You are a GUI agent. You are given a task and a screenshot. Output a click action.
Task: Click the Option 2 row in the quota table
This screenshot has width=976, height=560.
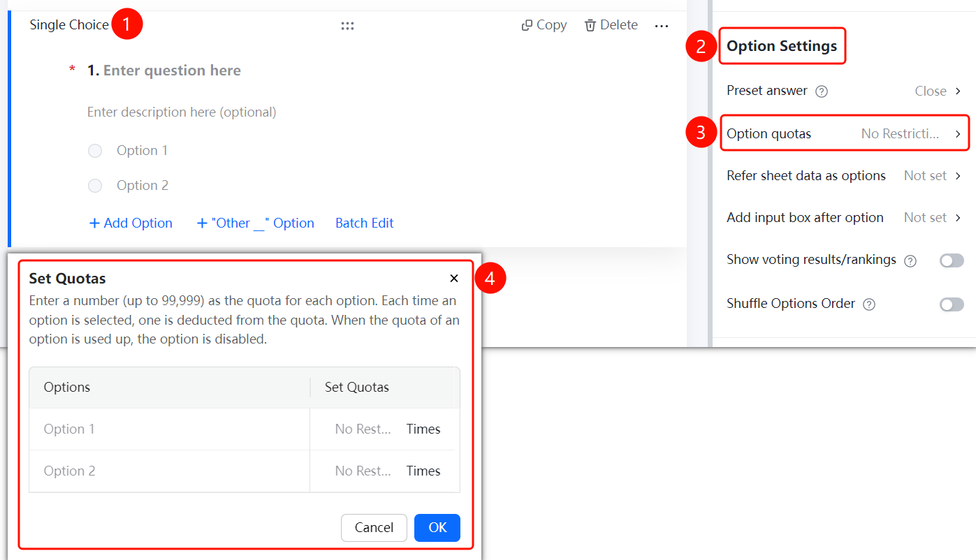coord(245,471)
